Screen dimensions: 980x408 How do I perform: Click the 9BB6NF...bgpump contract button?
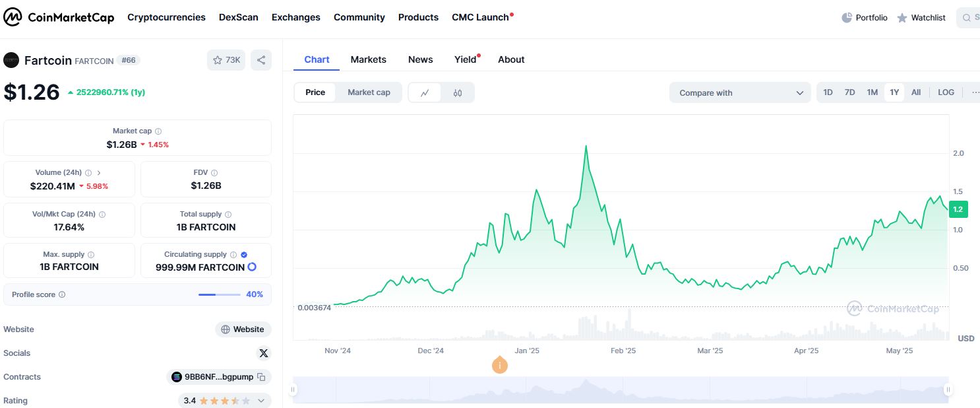[219, 377]
